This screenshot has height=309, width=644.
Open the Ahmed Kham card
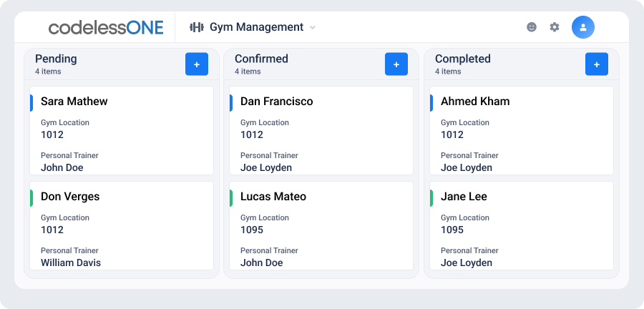522,130
